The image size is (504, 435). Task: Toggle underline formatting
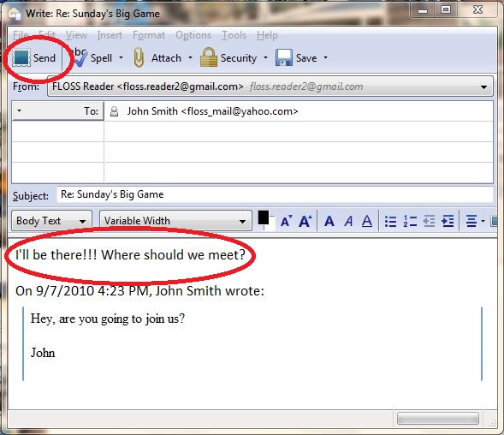(x=367, y=221)
